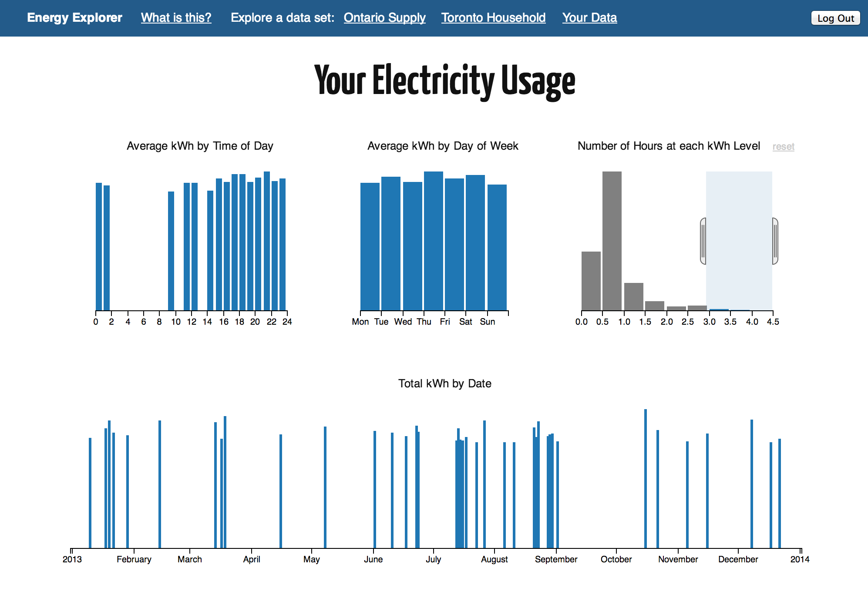Select the Sunday bar in weekday chart

[x=497, y=247]
